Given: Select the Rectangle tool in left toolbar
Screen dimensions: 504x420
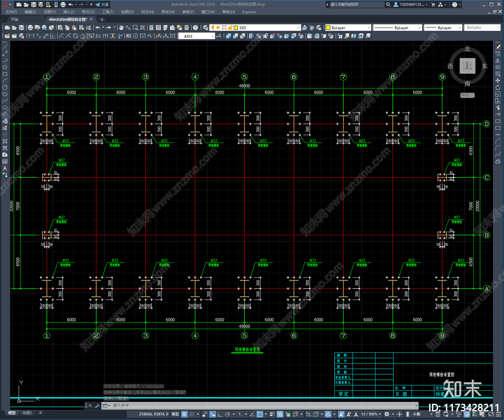Looking at the screenshot, I should (x=5, y=74).
